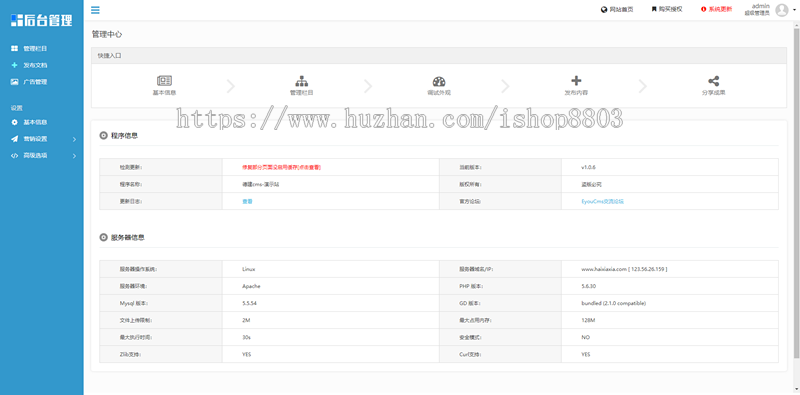The image size is (800, 395).
Task: Click the YES value for Zlib支持
Action: coord(246,354)
